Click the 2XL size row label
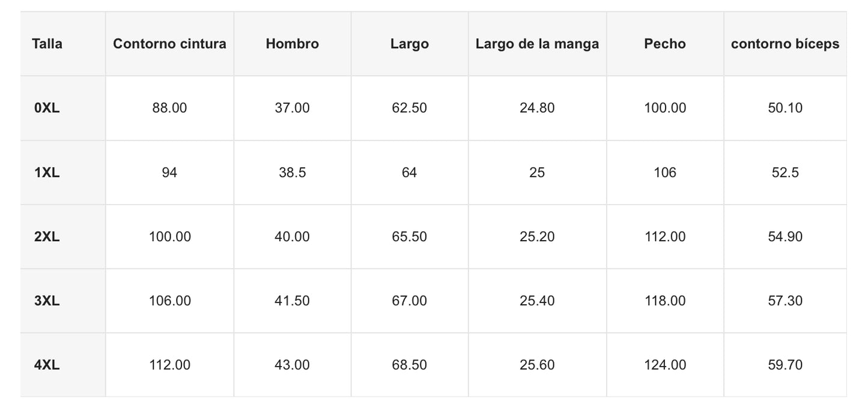This screenshot has width=868, height=408. click(x=47, y=237)
